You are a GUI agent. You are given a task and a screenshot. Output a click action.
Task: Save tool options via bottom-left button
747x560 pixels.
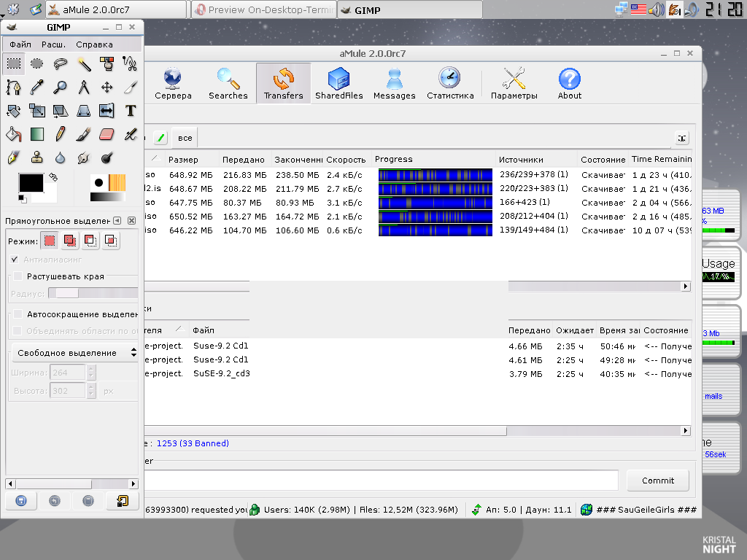(x=21, y=500)
